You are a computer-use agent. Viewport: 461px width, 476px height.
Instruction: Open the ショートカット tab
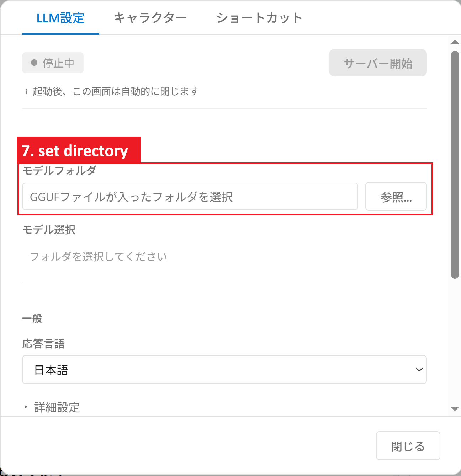tap(259, 18)
